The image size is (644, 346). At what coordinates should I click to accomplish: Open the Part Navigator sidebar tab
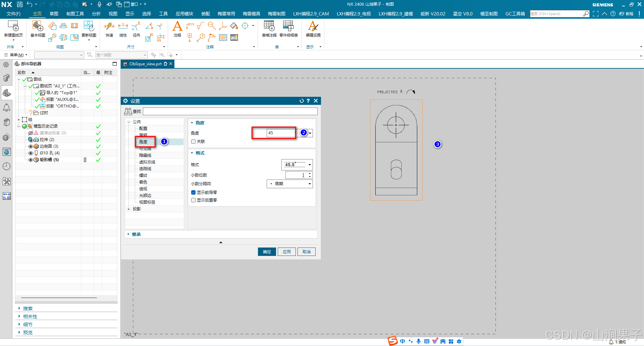pyautogui.click(x=7, y=93)
